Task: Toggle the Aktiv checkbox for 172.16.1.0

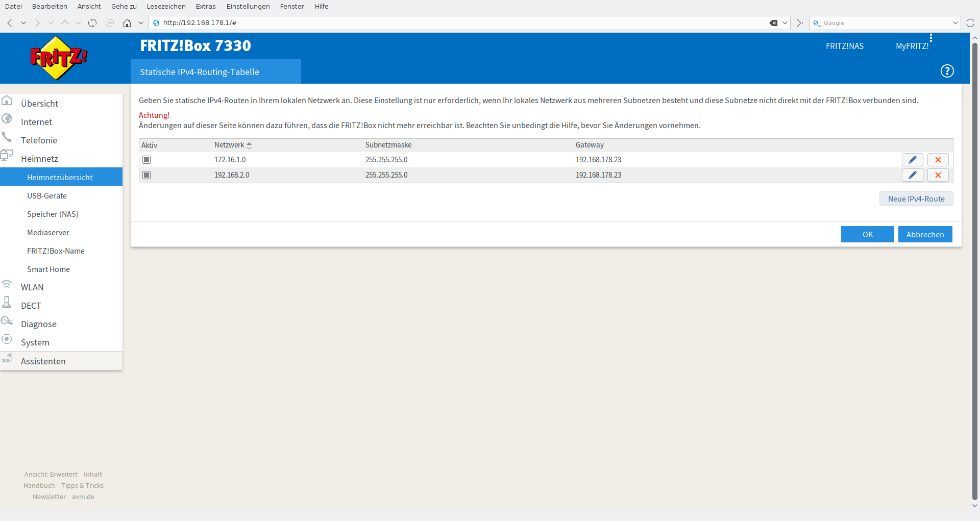Action: pos(146,160)
